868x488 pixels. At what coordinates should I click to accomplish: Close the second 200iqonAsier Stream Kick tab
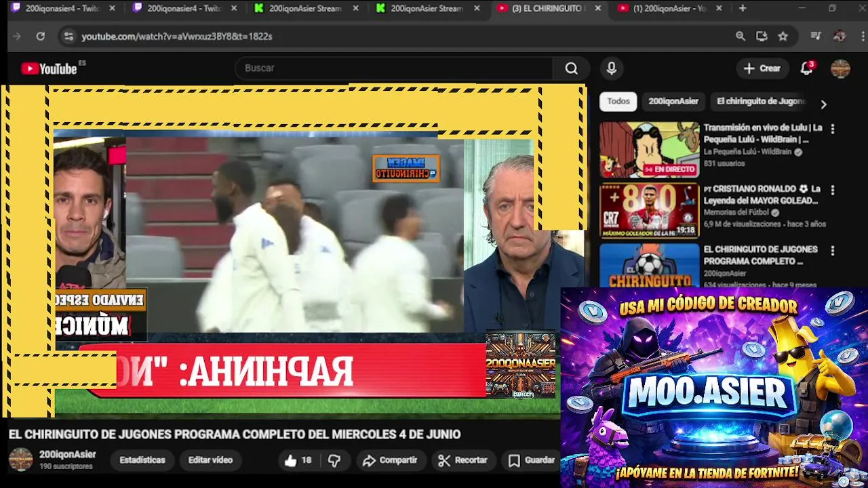[x=477, y=8]
